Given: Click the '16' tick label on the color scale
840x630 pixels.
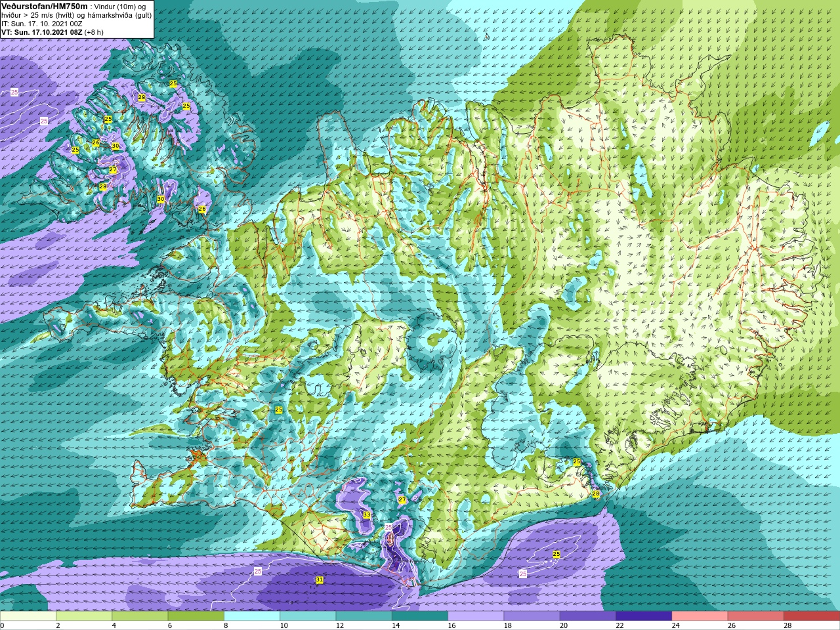Looking at the screenshot, I should pos(451,625).
